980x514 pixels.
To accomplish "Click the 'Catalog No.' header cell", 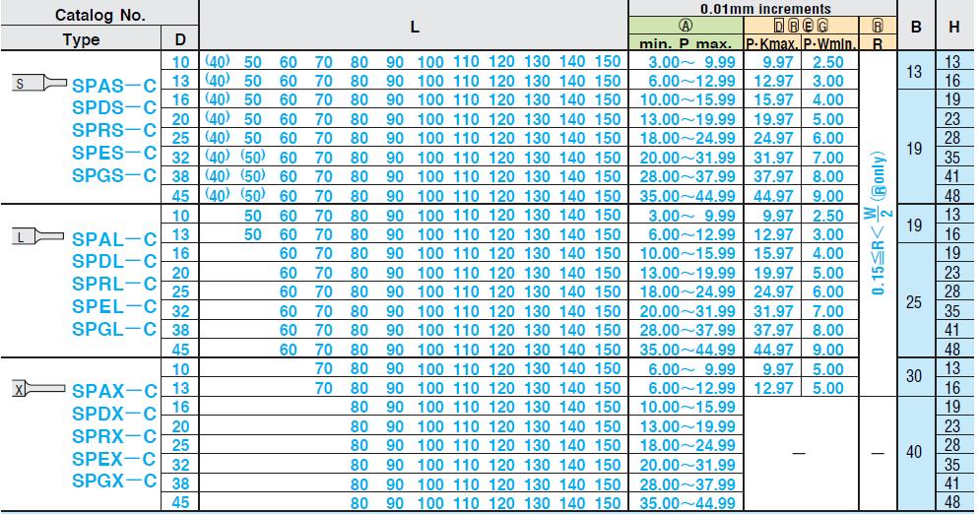I will click(x=99, y=16).
